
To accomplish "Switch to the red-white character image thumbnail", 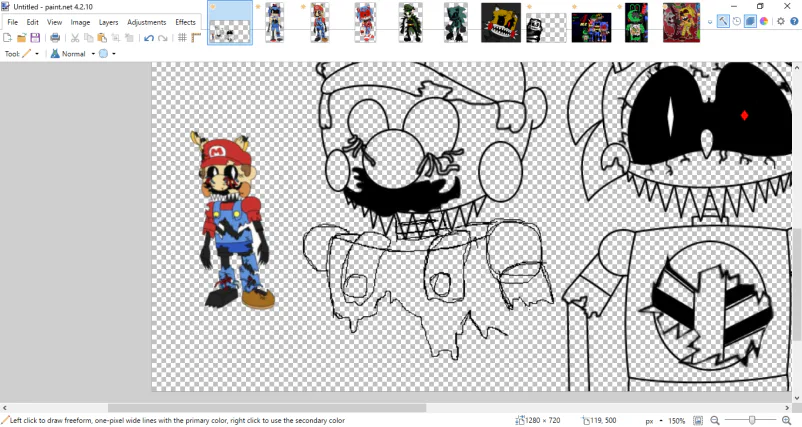I will pos(365,23).
